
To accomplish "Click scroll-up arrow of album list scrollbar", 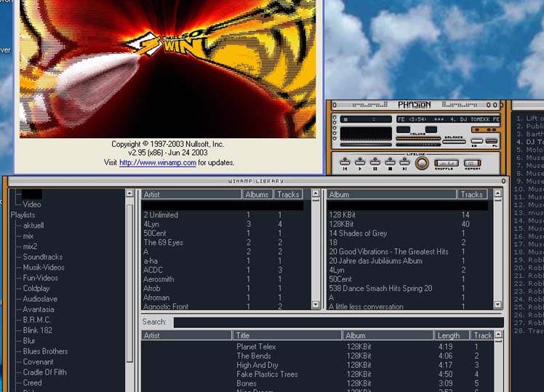I will (x=497, y=193).
